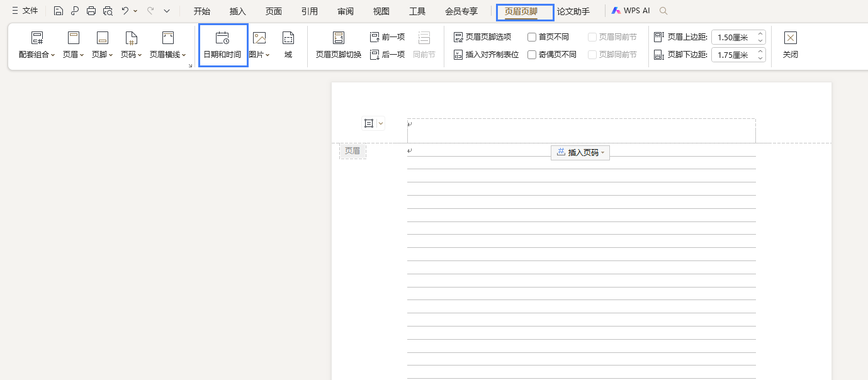Viewport: 868px width, 380px height.
Task: Click the 插入页码 button
Action: click(580, 152)
